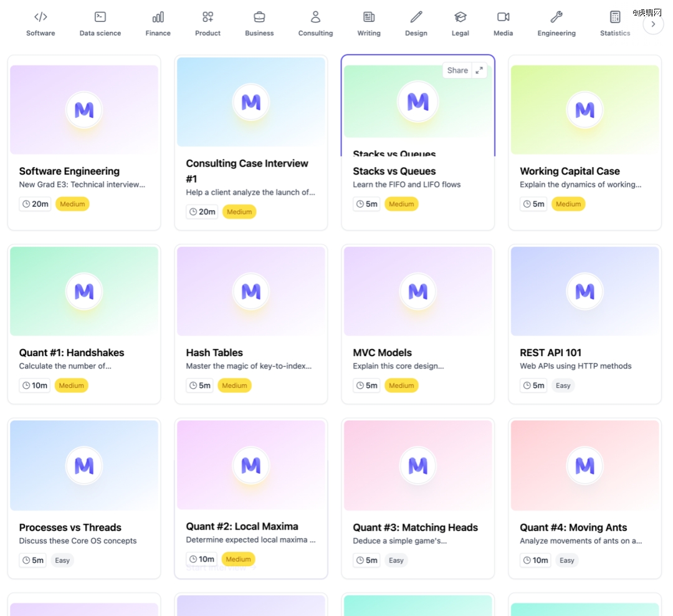Viewport: 673px width, 616px height.
Task: Click 'Master the magic of key-to-index...' description
Action: click(249, 366)
